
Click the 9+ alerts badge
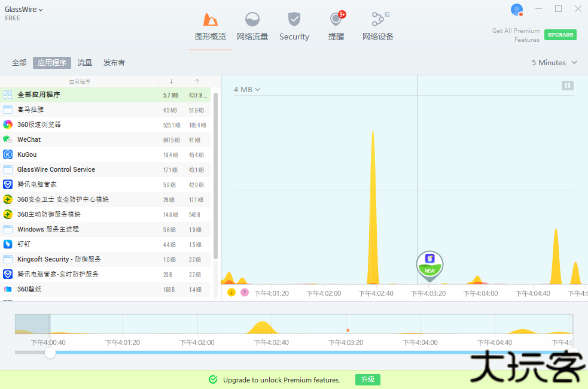click(x=342, y=14)
